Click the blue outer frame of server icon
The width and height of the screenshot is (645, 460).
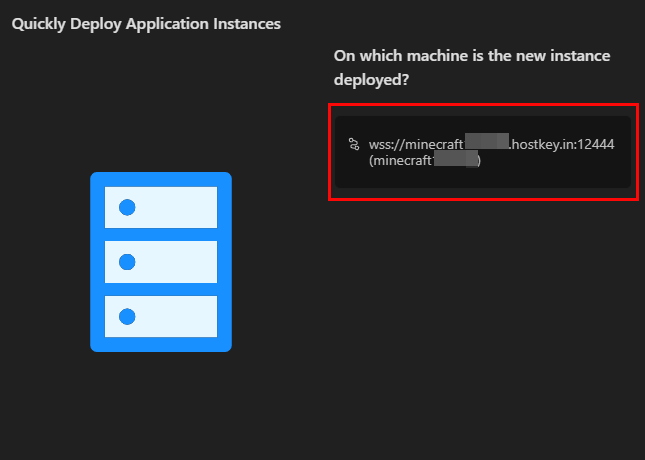[x=96, y=261]
